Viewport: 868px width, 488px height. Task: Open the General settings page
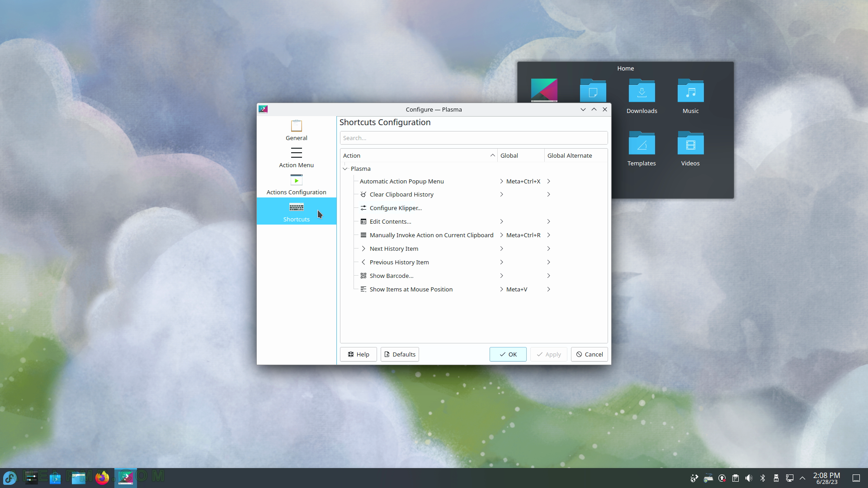click(x=296, y=130)
